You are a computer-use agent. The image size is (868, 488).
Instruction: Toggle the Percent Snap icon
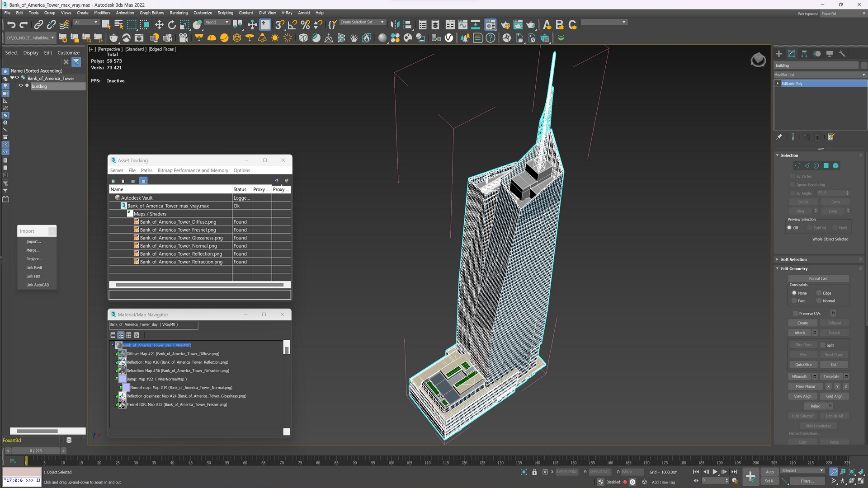305,25
